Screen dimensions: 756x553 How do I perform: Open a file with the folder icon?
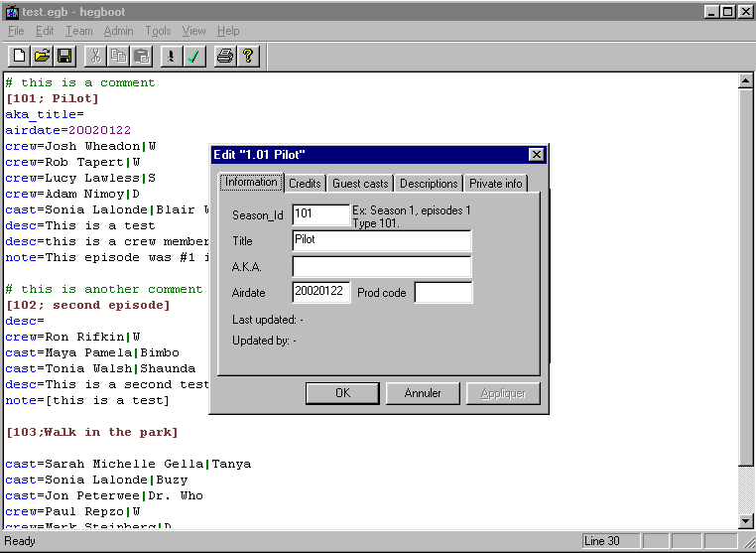(x=42, y=57)
